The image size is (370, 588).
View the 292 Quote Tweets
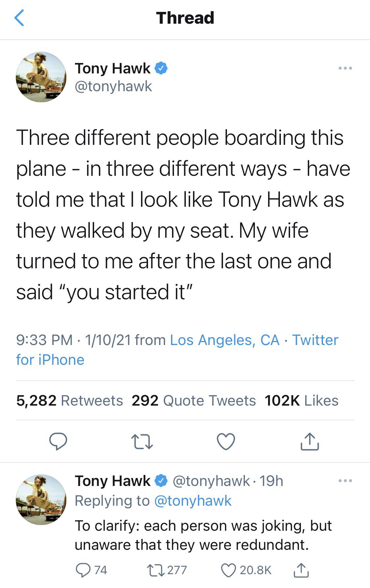click(194, 401)
